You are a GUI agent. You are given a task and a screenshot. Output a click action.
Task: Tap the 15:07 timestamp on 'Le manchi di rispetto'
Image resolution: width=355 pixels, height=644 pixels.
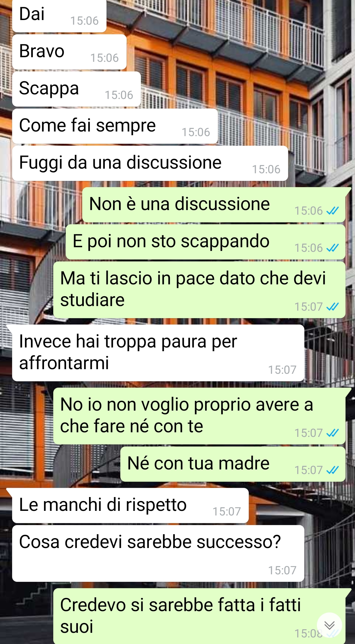point(227,512)
